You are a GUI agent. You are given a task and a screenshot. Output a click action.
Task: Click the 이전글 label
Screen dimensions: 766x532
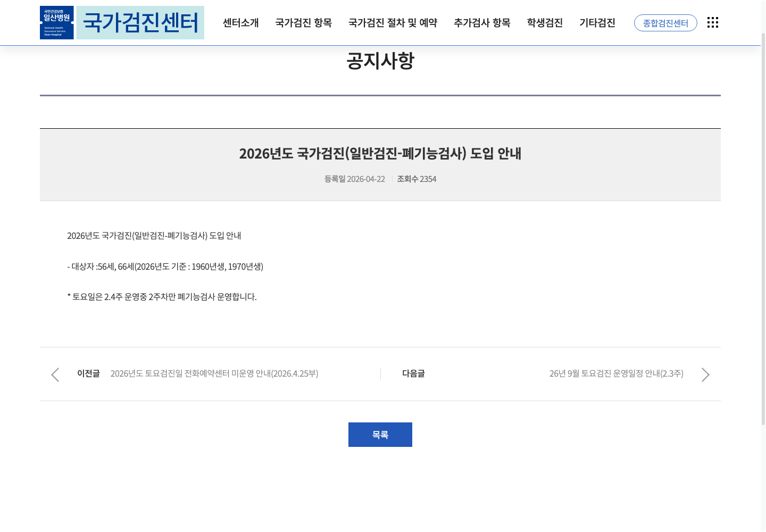click(x=88, y=373)
